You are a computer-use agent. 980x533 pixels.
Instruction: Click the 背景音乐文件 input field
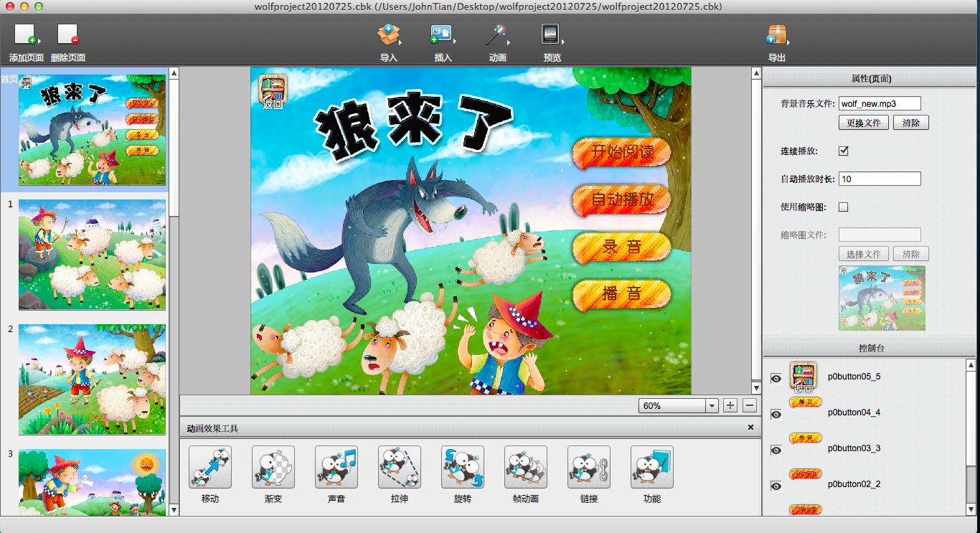(880, 103)
